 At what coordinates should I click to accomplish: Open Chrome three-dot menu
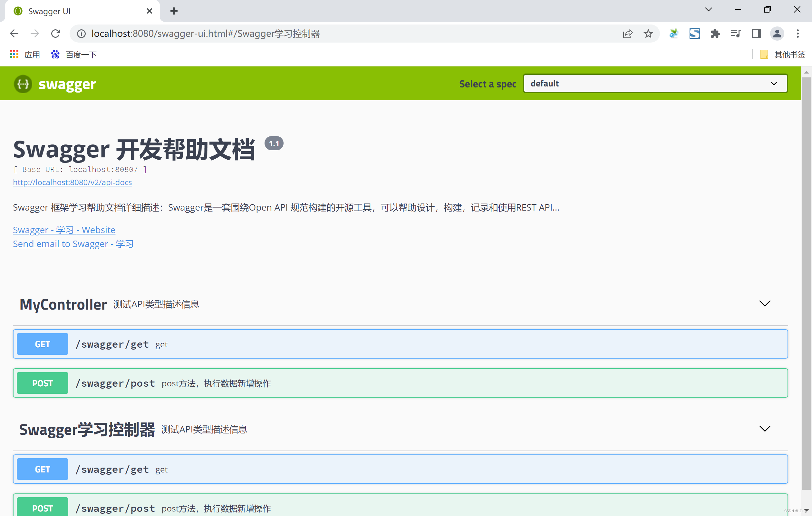(797, 34)
